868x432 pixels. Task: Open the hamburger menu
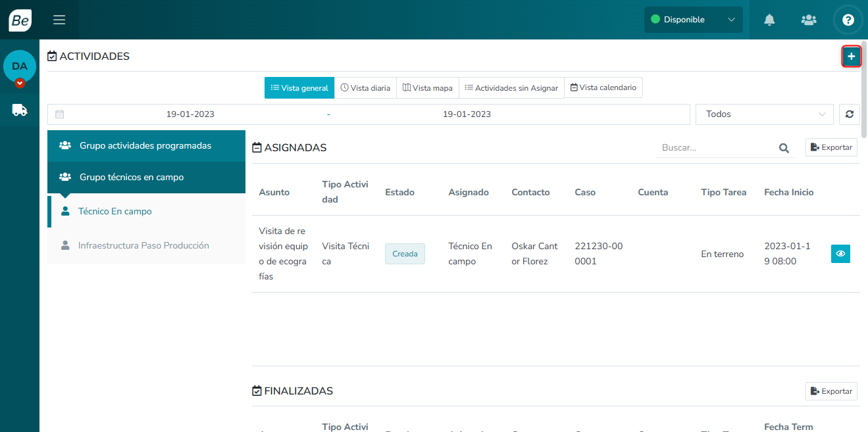click(59, 20)
